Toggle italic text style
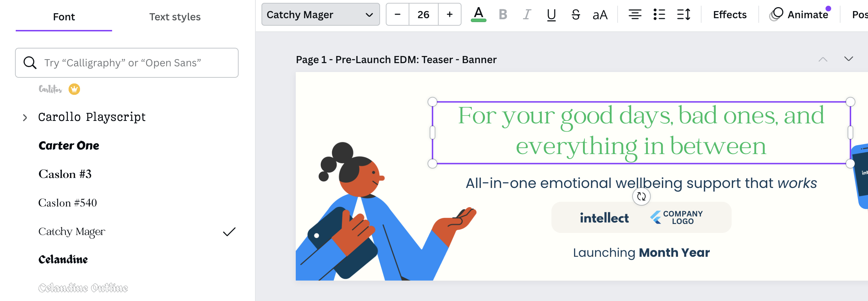Image resolution: width=868 pixels, height=301 pixels. coord(527,15)
